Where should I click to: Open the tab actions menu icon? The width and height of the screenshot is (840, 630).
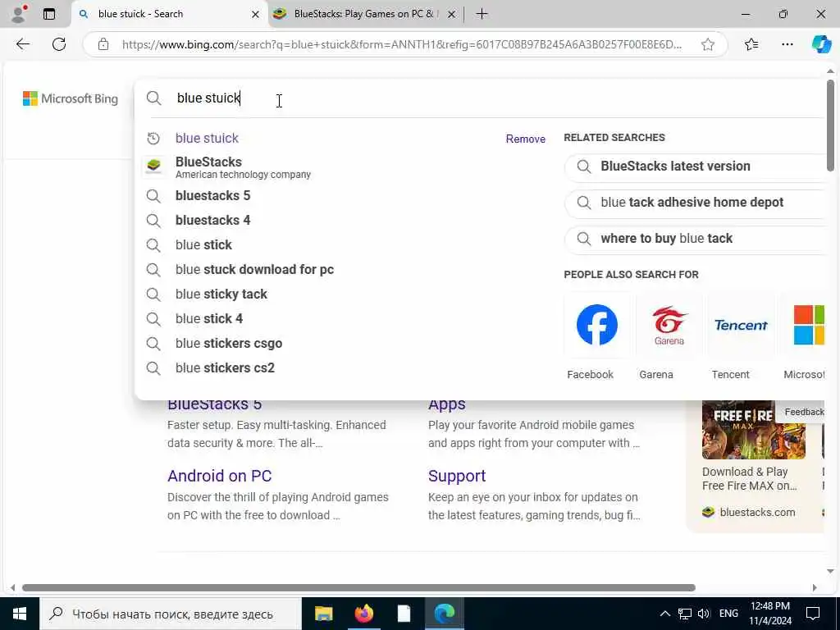click(x=48, y=14)
